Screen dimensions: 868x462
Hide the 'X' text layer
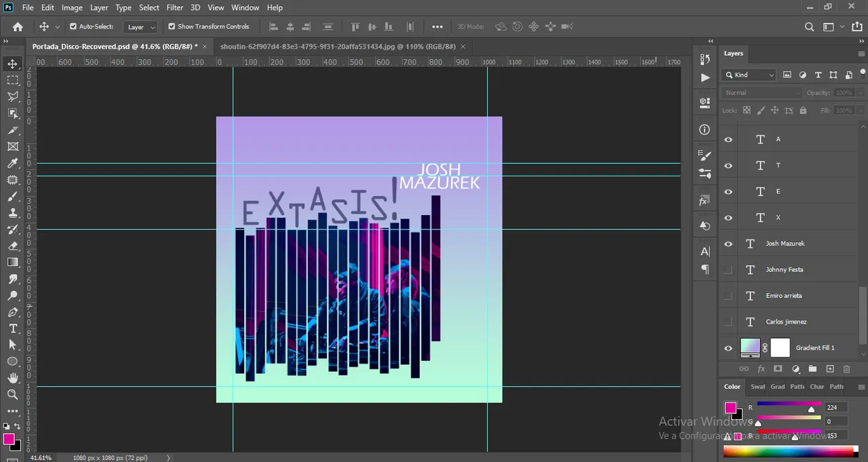pos(728,218)
